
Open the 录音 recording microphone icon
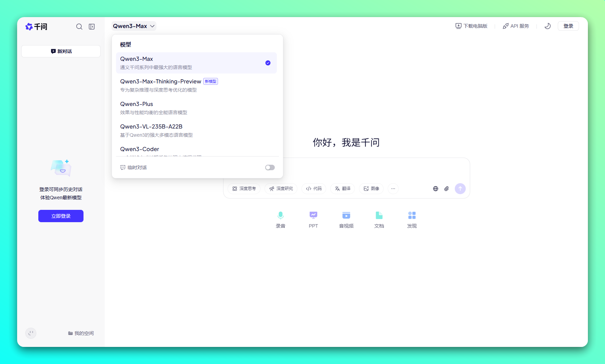(x=280, y=215)
